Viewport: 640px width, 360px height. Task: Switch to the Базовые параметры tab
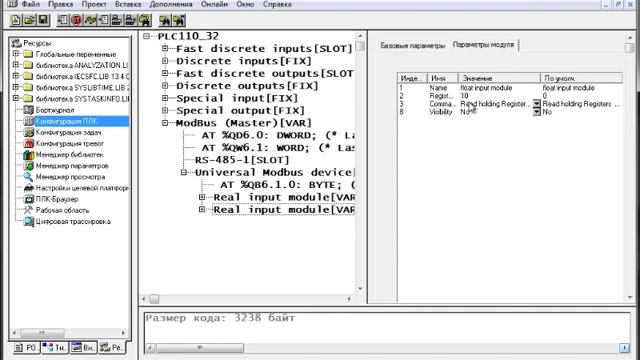click(413, 45)
